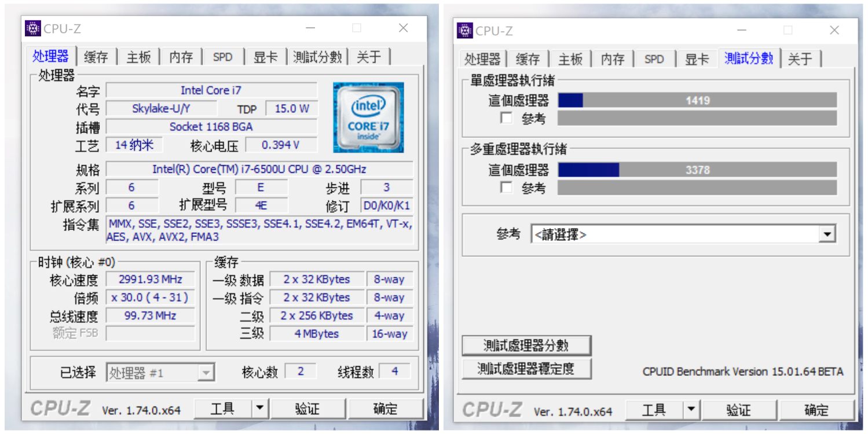868x434 pixels.
Task: Click the 名字 field Intel Core i7
Action: click(x=211, y=90)
